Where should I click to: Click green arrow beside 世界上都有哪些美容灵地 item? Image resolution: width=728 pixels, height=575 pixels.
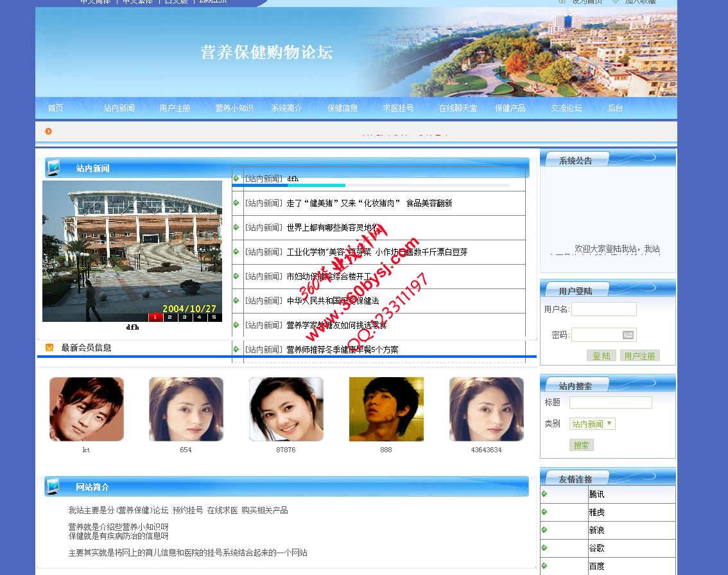tap(236, 227)
